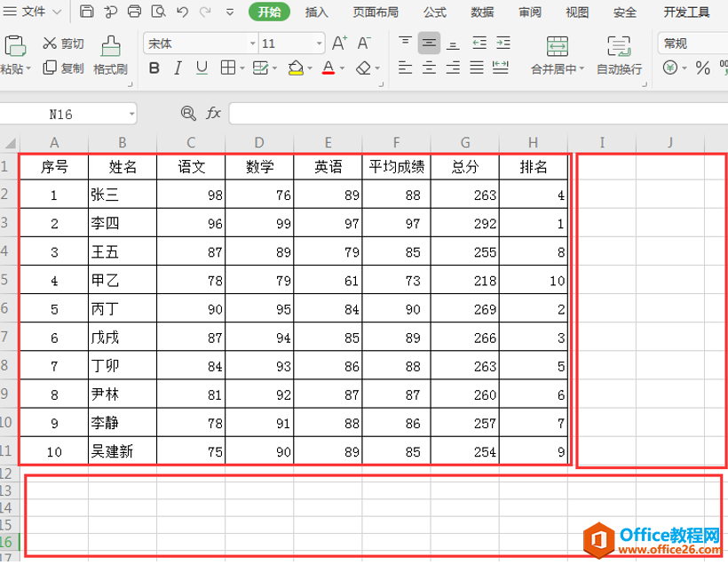Viewport: 728px width, 565px height.
Task: Cut selection with 剪切
Action: [63, 44]
